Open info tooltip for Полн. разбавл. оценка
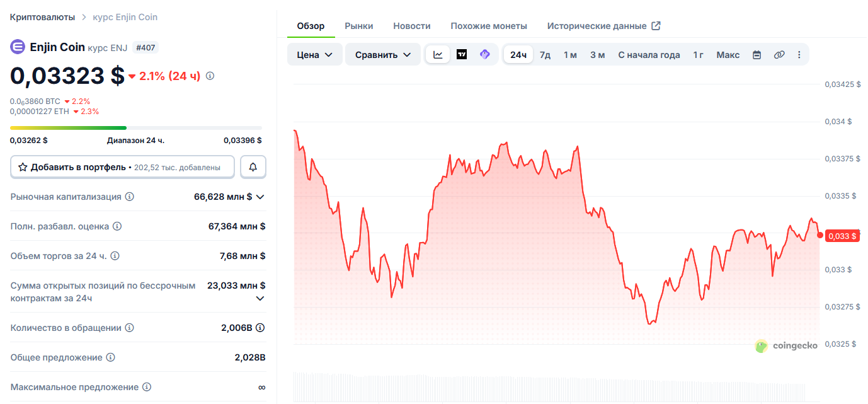Viewport: 868px width, 404px height. tap(117, 226)
